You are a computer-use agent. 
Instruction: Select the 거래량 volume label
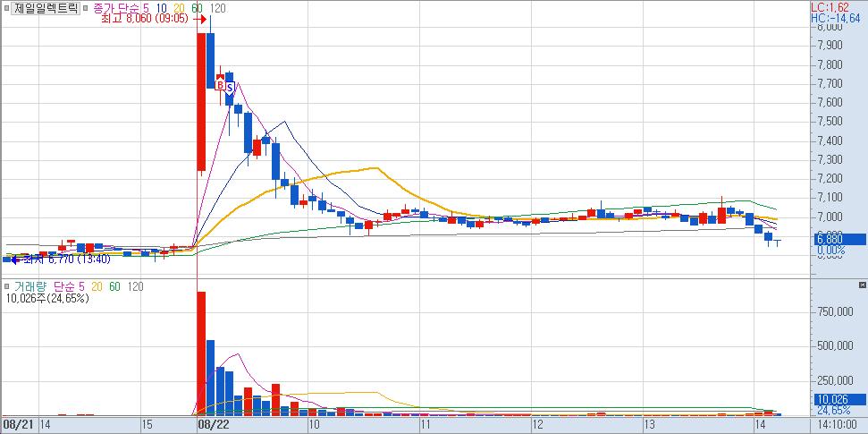click(x=30, y=286)
